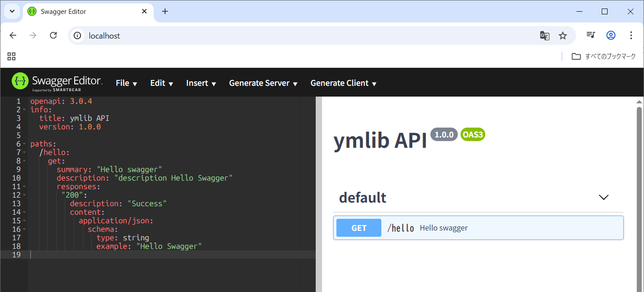Collapse the default section chevron
The width and height of the screenshot is (644, 292).
point(604,197)
